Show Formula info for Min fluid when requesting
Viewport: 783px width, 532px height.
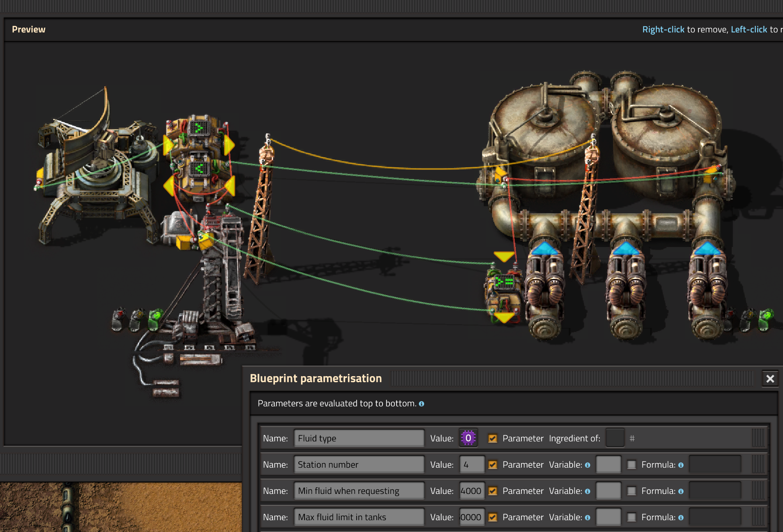point(680,491)
